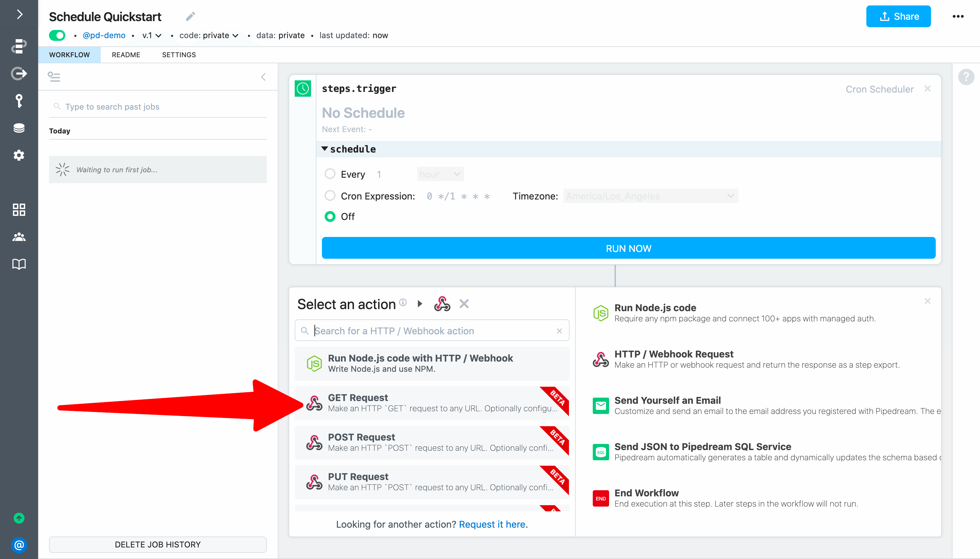
Task: Switch to the README tab
Action: [126, 55]
